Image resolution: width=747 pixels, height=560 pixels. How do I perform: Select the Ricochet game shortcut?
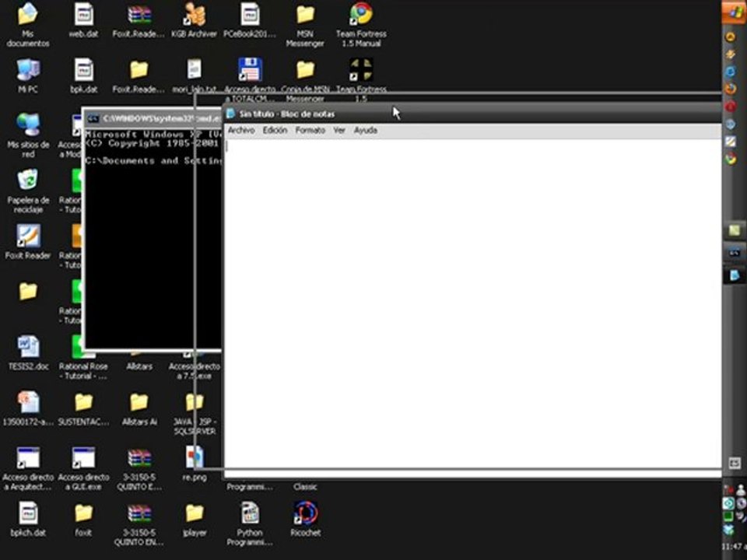pyautogui.click(x=305, y=519)
